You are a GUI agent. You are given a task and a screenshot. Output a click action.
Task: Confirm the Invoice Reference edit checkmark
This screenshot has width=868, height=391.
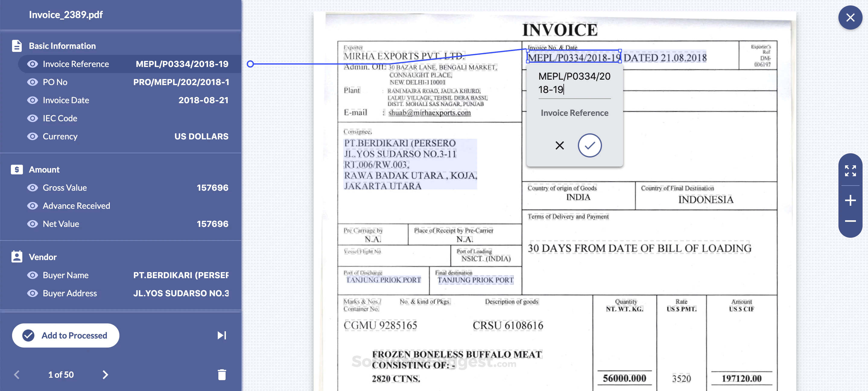pyautogui.click(x=589, y=145)
